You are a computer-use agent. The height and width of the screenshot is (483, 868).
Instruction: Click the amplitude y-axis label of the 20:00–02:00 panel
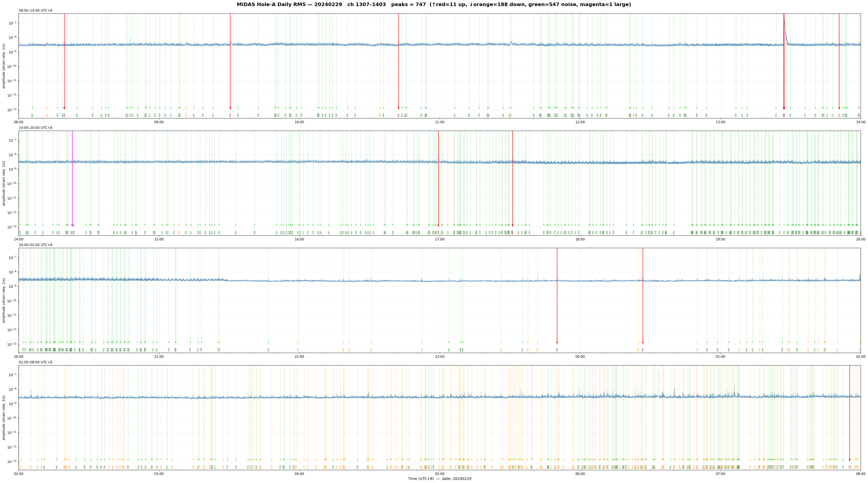4,300
